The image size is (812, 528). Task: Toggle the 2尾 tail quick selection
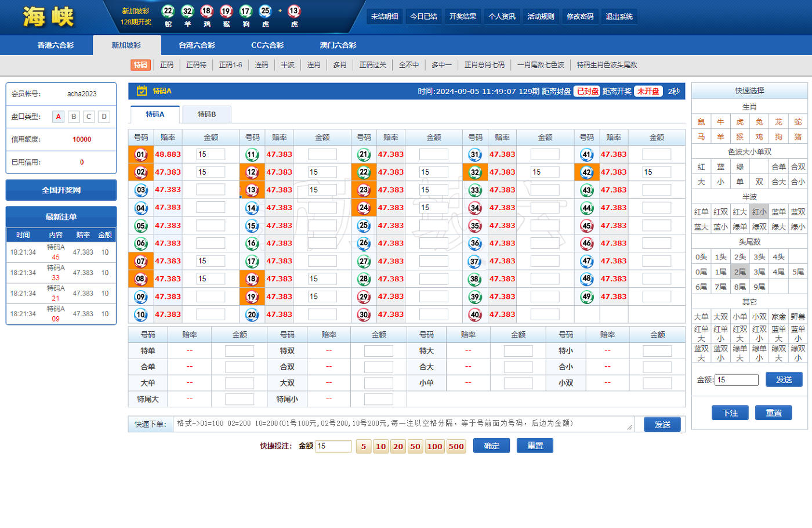click(739, 272)
